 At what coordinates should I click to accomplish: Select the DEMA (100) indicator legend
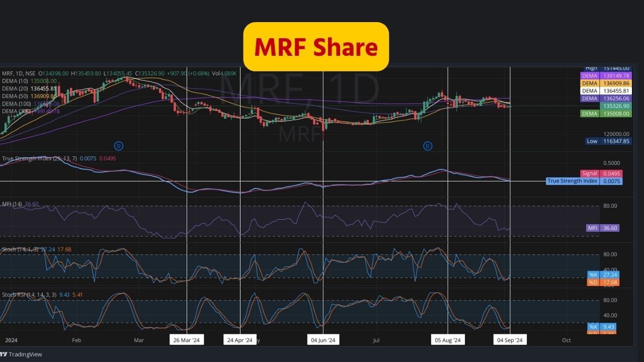coord(31,104)
